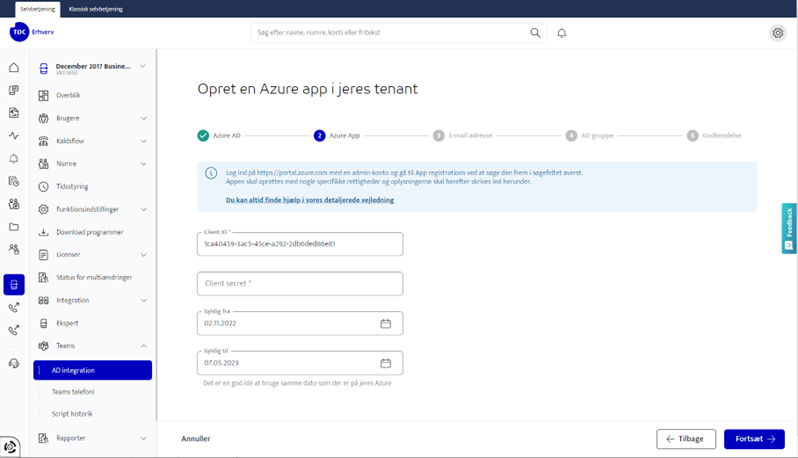Click the Status for multiændringer label
This screenshot has height=458, width=798.
tap(94, 277)
